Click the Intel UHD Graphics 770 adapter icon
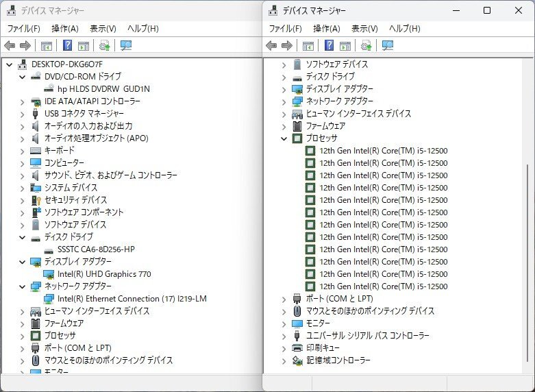Viewport: 535px width, 392px height. click(49, 274)
